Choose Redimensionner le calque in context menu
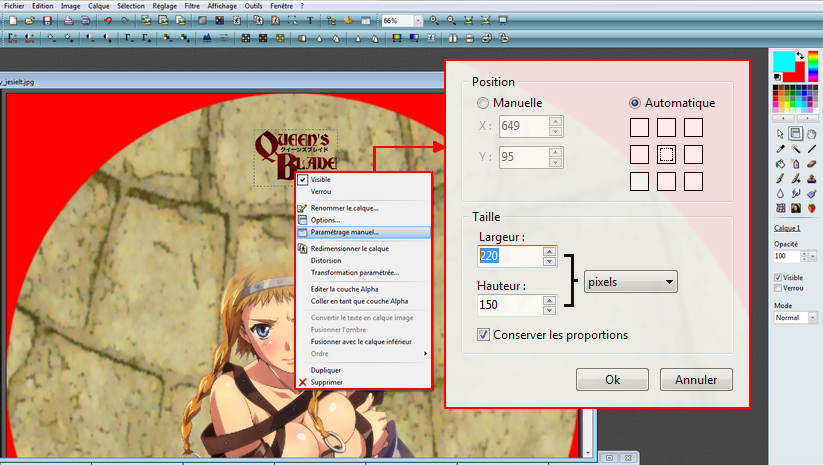Viewport: 823px width, 465px height. pyautogui.click(x=363, y=248)
